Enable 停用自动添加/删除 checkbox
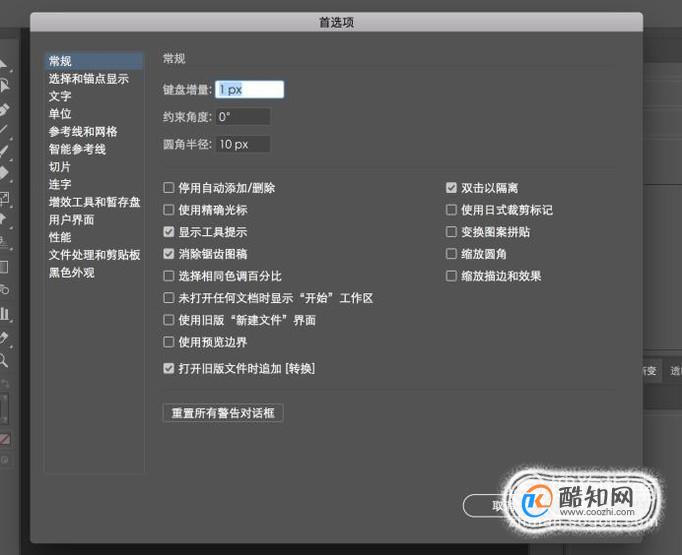Viewport: 682px width, 555px height. 168,188
